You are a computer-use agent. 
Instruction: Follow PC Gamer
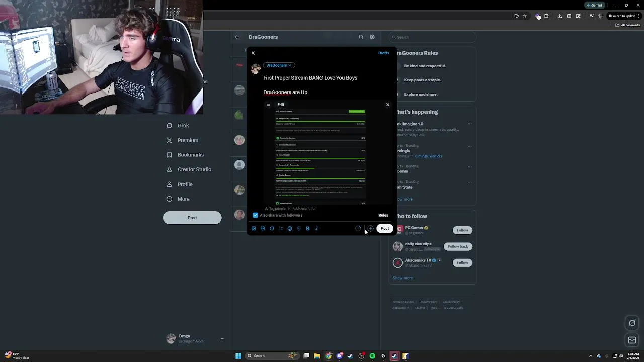(462, 230)
